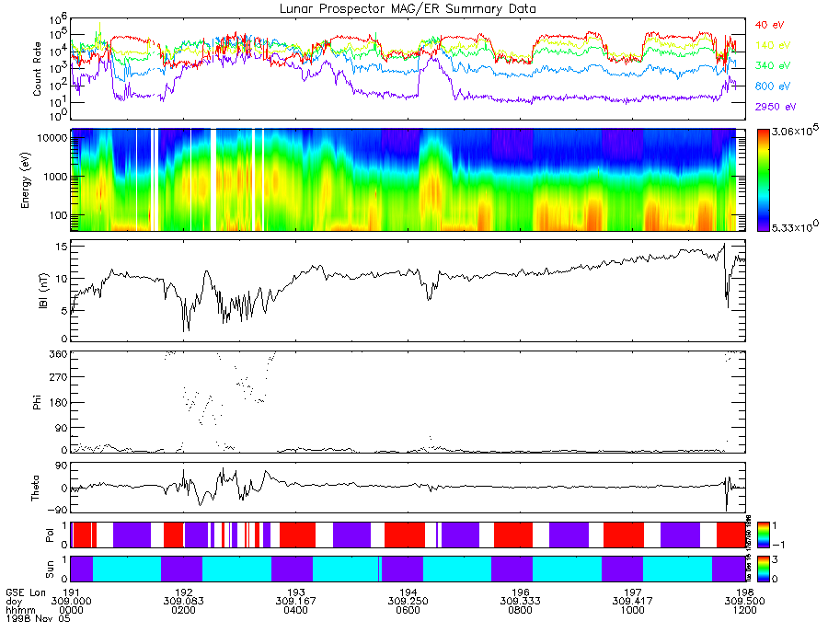Screen dimensions: 828x644
Task: Click the 'GSE Lon' row label
Action: pyautogui.click(x=26, y=592)
